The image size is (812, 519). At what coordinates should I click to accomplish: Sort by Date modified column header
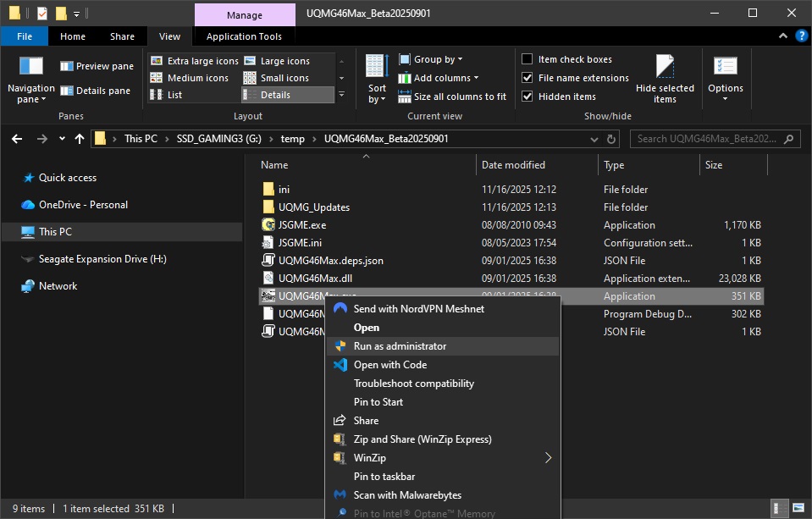(x=537, y=165)
